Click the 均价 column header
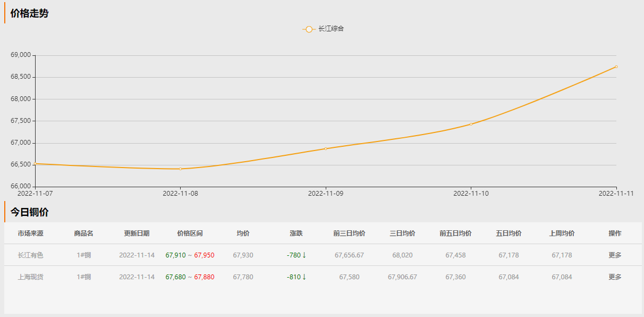644x317 pixels. click(243, 233)
